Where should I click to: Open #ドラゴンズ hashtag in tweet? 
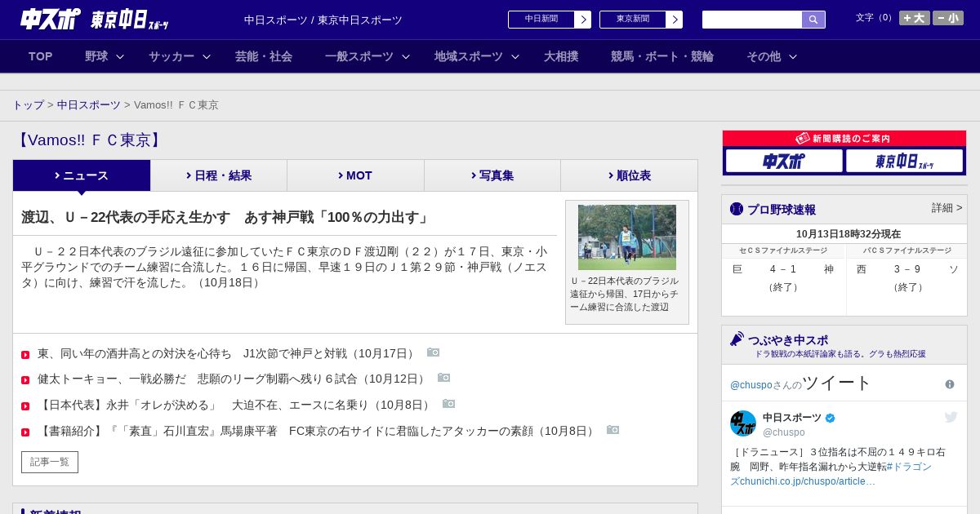tap(831, 474)
